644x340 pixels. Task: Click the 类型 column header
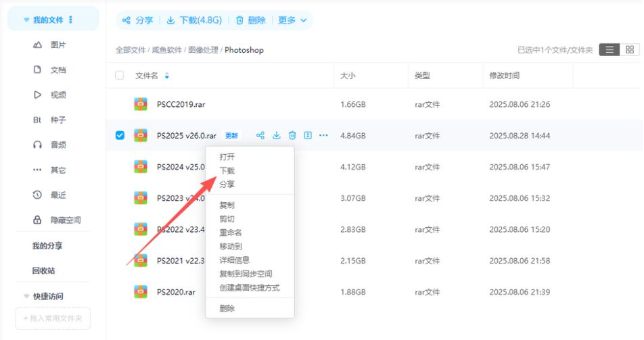click(422, 76)
